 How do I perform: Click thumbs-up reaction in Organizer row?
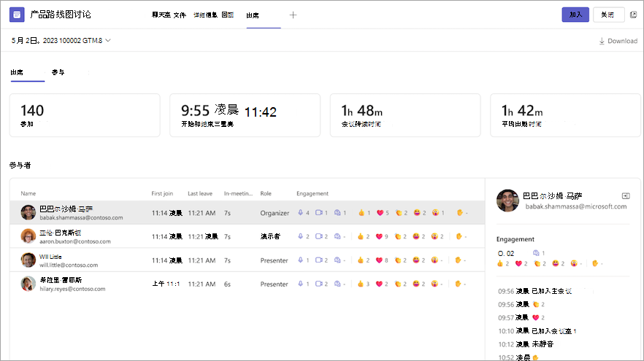tap(361, 212)
